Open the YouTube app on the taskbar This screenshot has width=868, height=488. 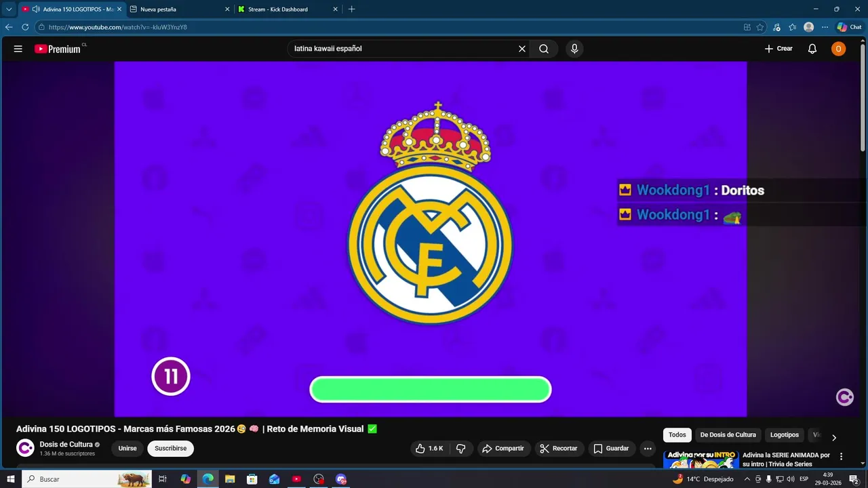click(x=296, y=479)
